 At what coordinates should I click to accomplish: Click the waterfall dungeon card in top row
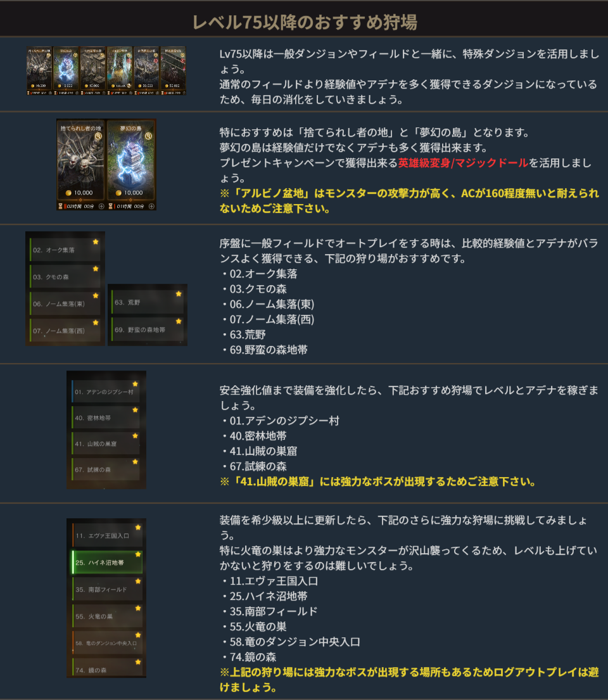(120, 70)
